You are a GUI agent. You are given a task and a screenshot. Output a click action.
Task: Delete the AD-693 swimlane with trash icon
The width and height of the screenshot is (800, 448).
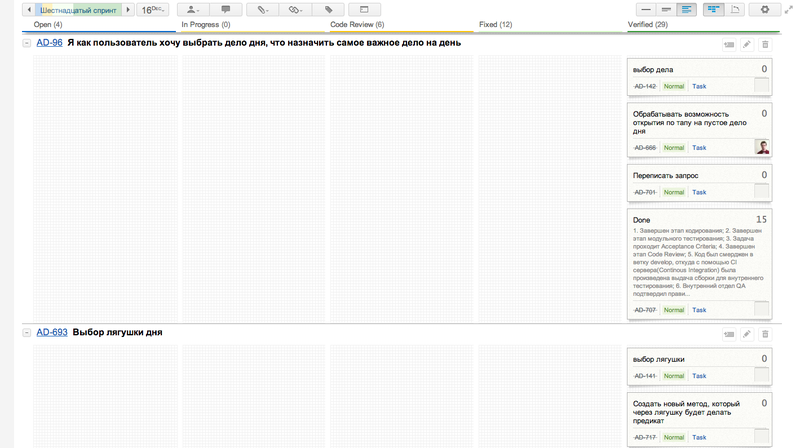[765, 334]
